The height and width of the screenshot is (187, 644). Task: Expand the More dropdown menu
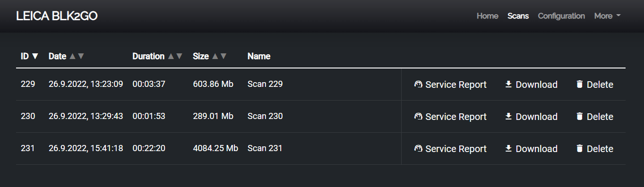(607, 16)
